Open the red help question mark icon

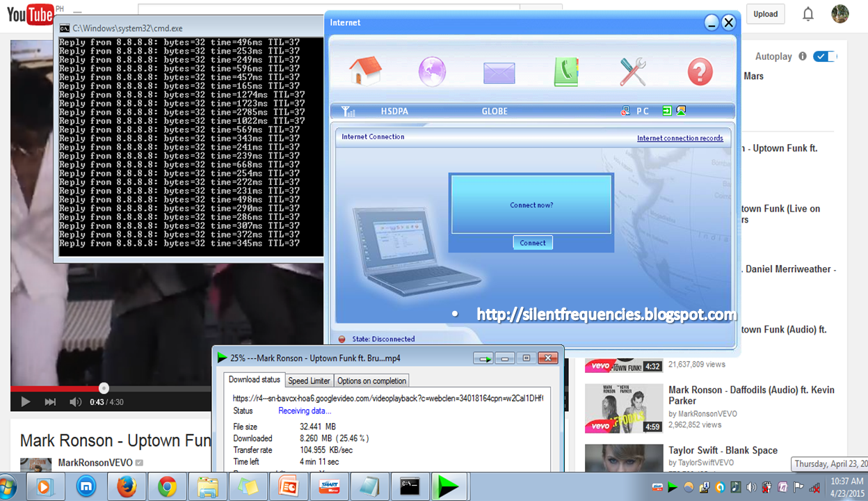(700, 72)
